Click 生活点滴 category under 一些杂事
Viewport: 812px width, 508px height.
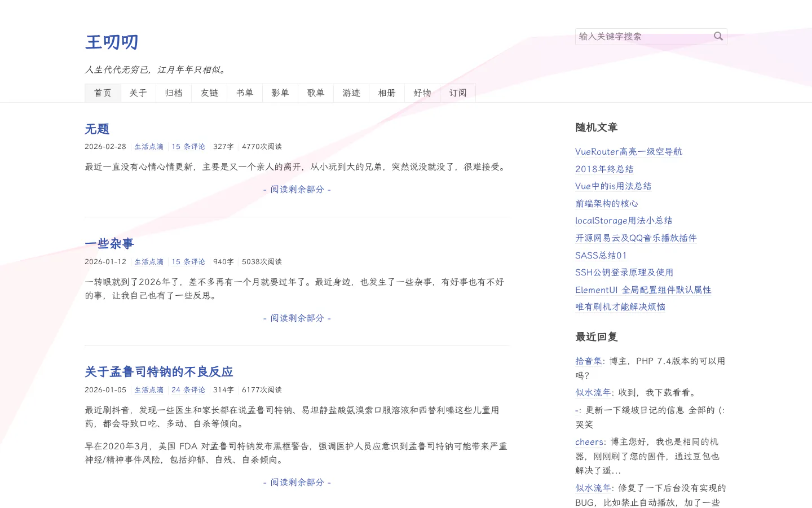(149, 262)
